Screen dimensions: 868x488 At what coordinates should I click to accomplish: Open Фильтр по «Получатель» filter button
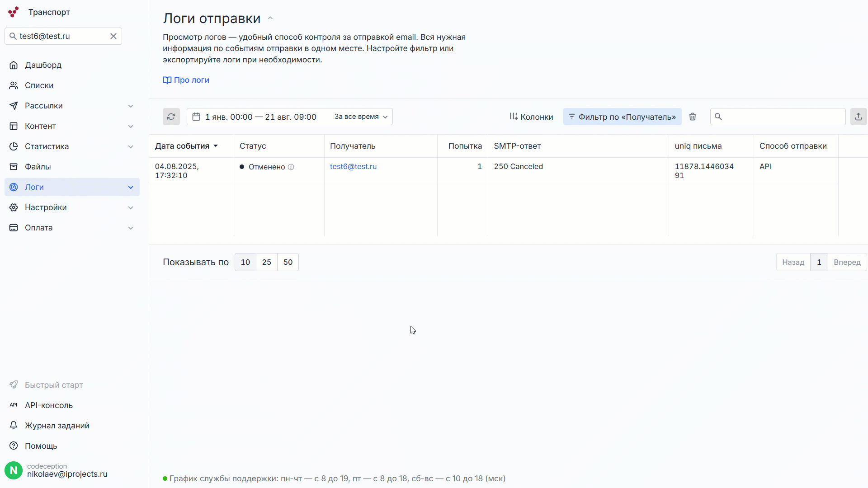(x=622, y=117)
